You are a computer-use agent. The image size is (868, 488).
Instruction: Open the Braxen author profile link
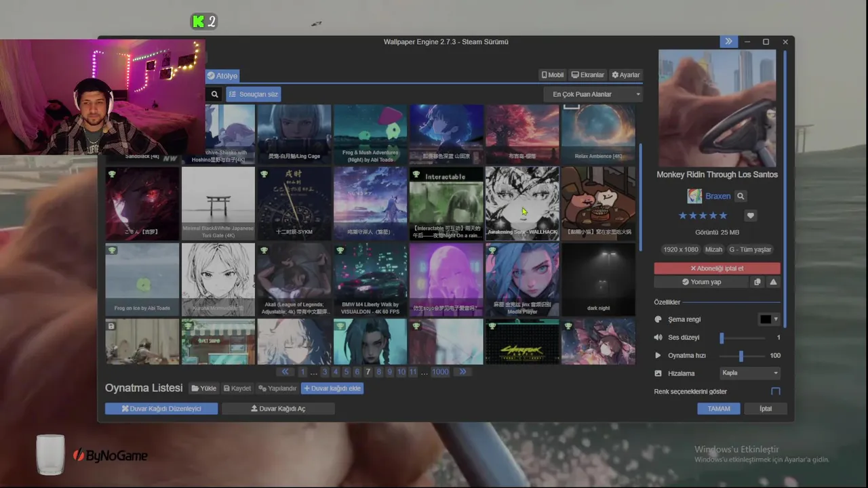point(717,196)
